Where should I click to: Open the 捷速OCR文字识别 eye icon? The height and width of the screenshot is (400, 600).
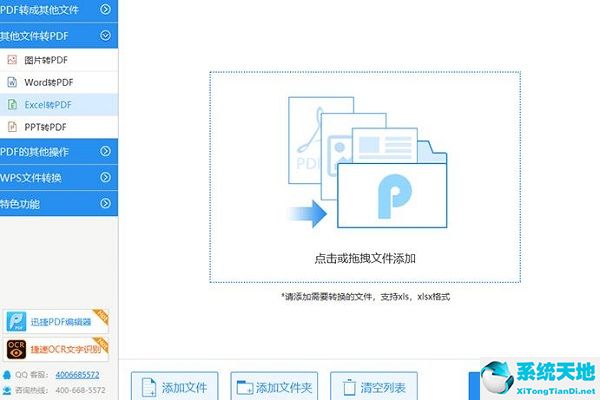pos(16,349)
